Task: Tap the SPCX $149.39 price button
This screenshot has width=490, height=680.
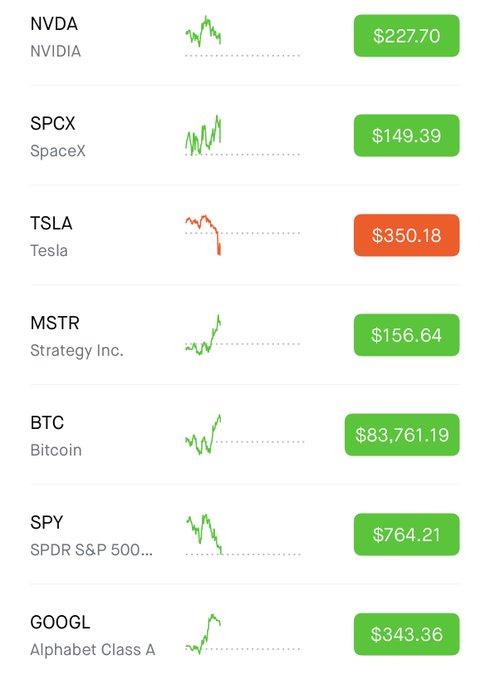Action: 406,135
